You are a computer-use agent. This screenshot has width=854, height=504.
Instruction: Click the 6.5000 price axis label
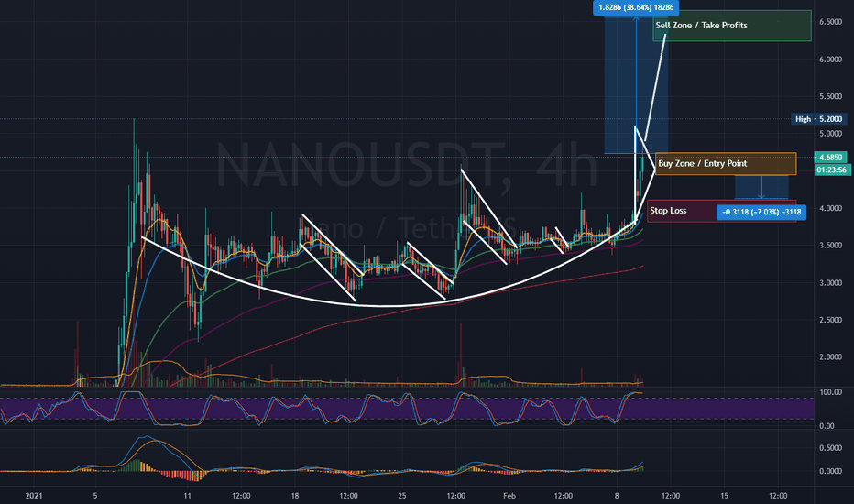coord(830,22)
